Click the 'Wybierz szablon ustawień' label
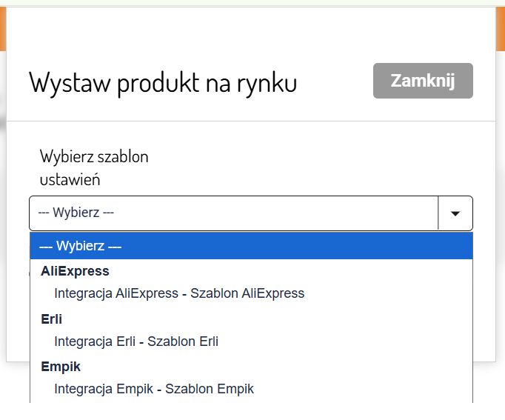The height and width of the screenshot is (420, 505). click(93, 167)
